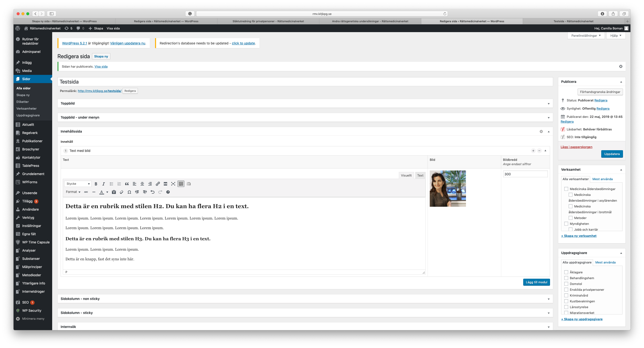Open the TablePress sidebar menu
The height and width of the screenshot is (348, 644).
click(33, 166)
